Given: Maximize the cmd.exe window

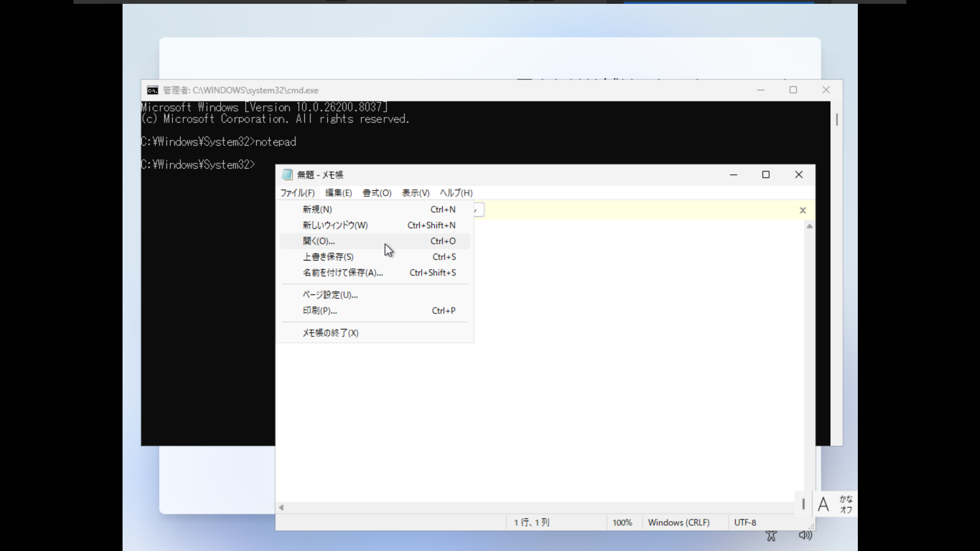Looking at the screenshot, I should click(x=793, y=90).
